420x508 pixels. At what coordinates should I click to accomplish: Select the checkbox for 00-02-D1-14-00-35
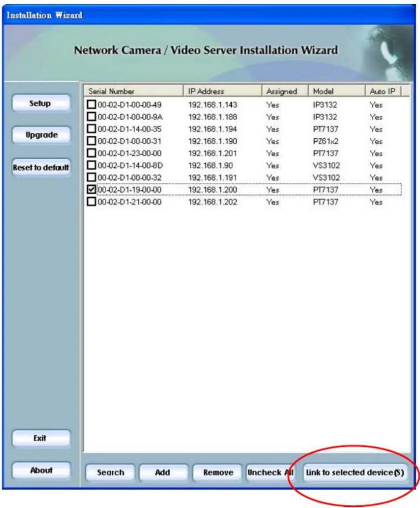pyautogui.click(x=92, y=129)
